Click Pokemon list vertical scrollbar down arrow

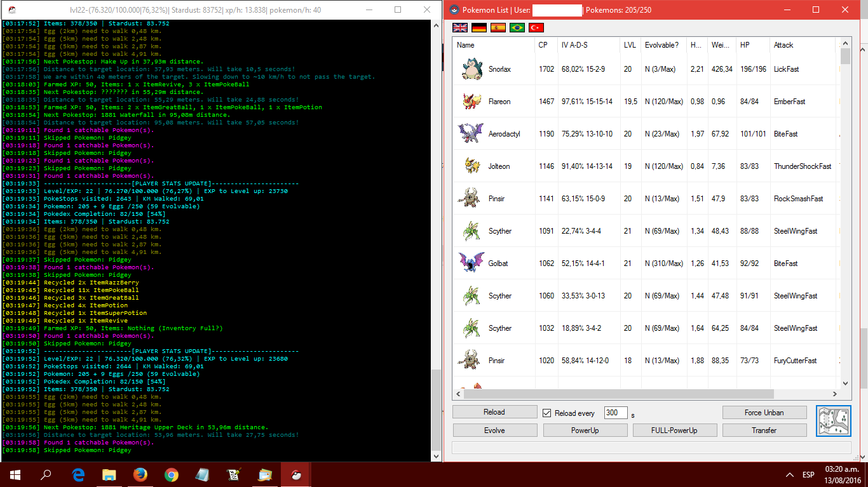[845, 383]
